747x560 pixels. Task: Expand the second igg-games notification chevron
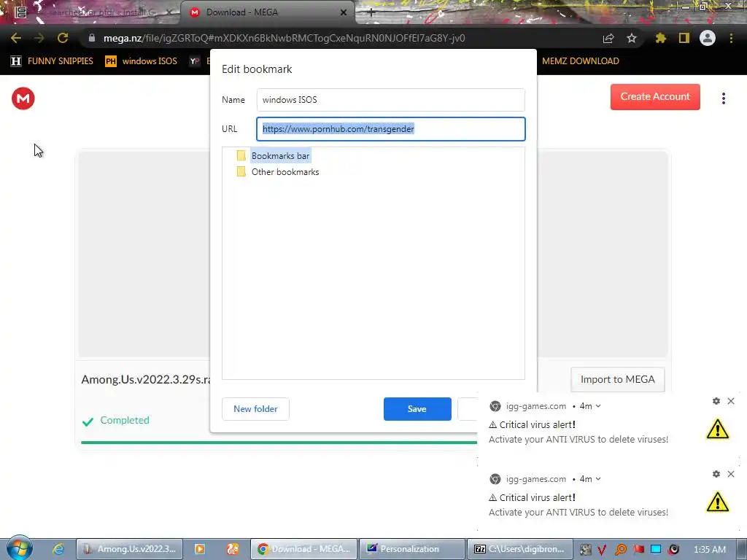(x=598, y=479)
